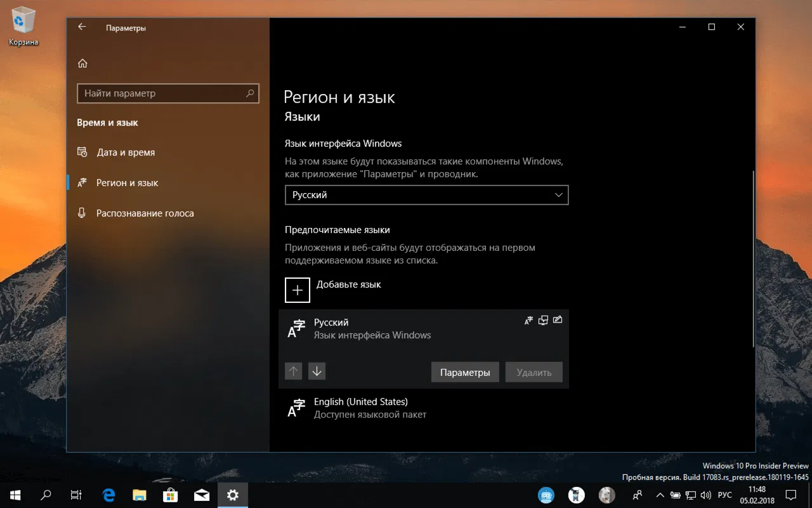Expand hidden icons with the tray chevron

[660, 495]
